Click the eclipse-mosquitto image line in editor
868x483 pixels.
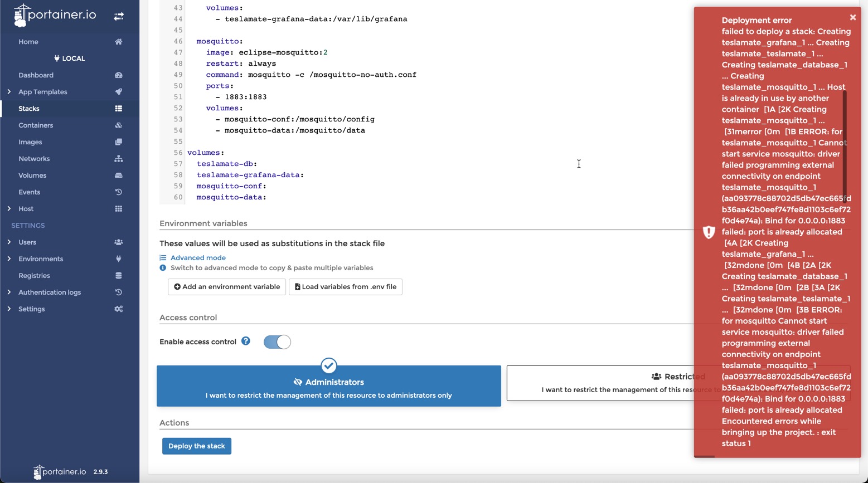(267, 52)
